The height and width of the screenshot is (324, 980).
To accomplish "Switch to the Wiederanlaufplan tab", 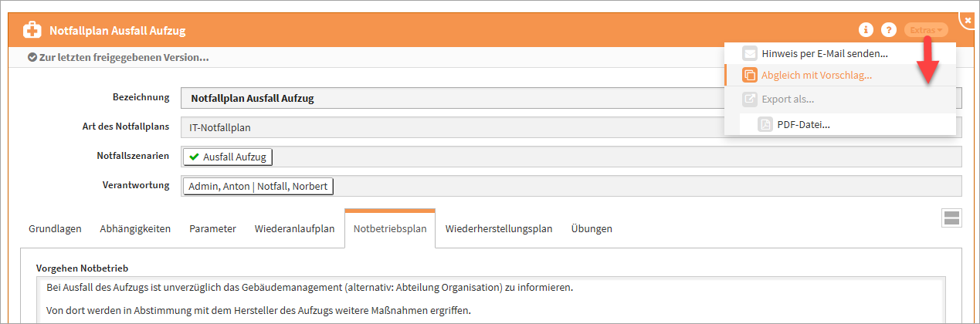I will 294,228.
